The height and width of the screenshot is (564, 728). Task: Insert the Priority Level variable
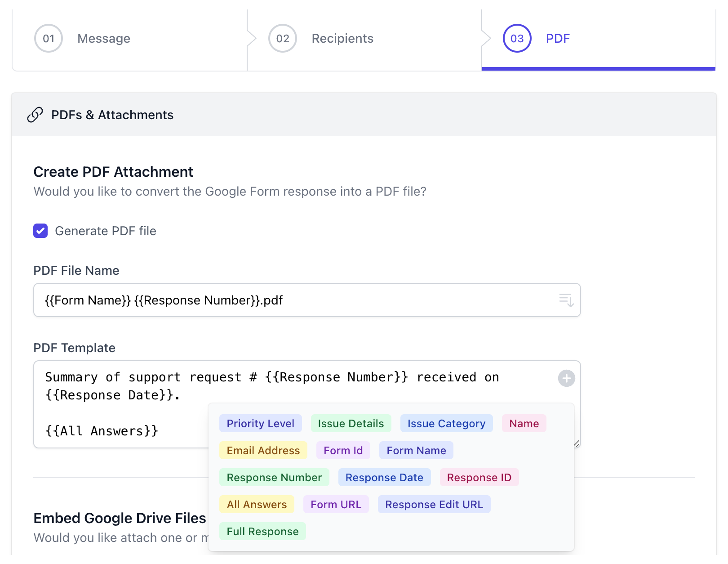click(x=260, y=423)
